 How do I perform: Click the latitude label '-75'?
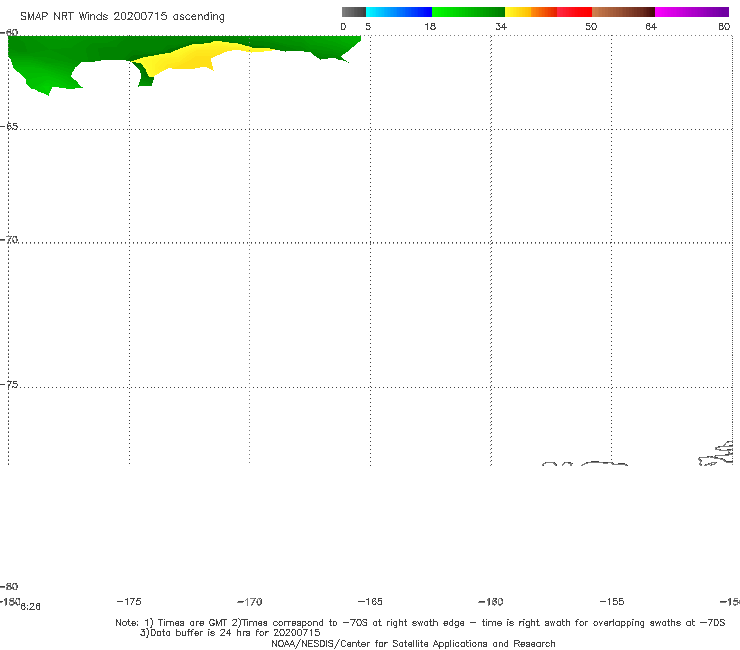9,385
